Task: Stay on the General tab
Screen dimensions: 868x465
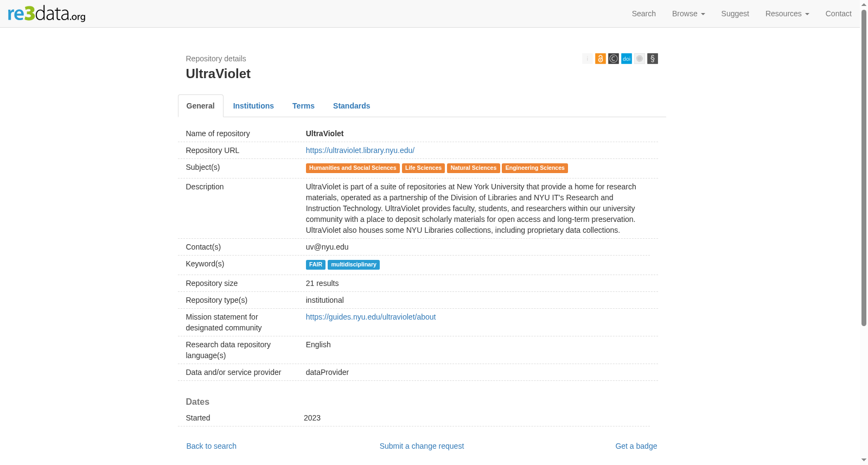Action: point(201,106)
